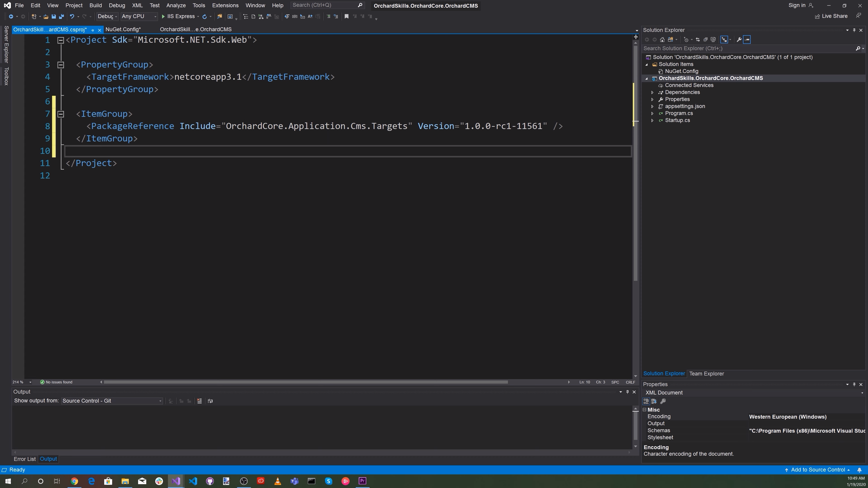Toggle Preview Selected Items in Solution Explorer
Image resolution: width=868 pixels, height=488 pixels.
[747, 40]
